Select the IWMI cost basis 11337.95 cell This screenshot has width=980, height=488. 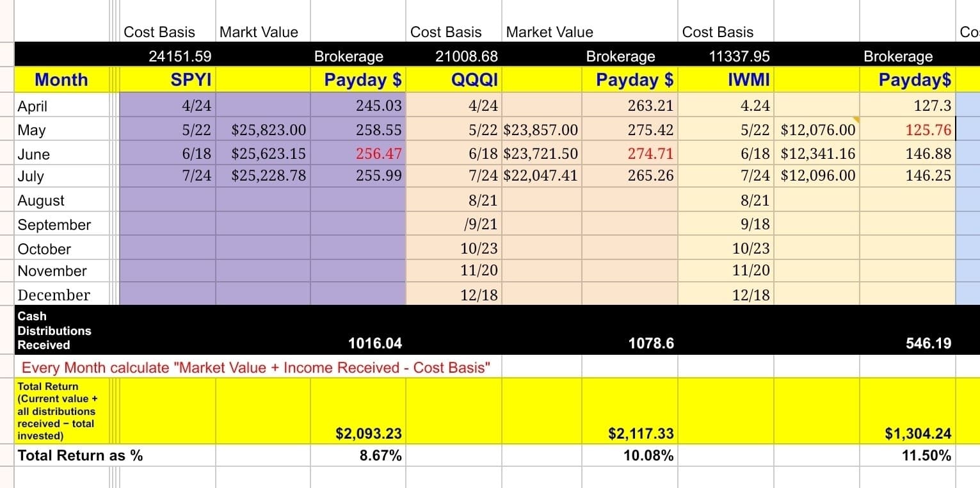(726, 56)
